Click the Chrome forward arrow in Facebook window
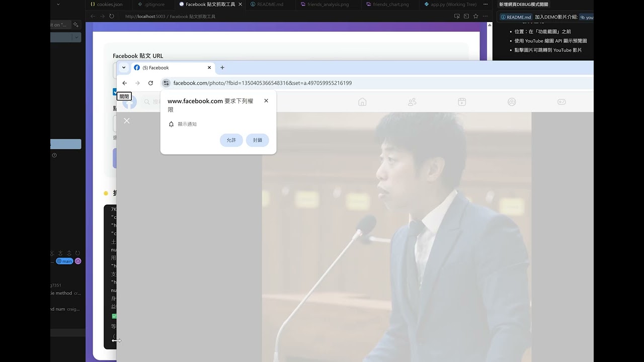644x362 pixels. pyautogui.click(x=137, y=83)
